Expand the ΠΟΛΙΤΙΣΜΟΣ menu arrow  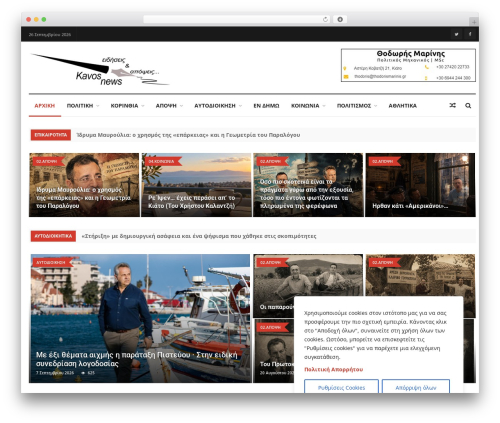pos(376,106)
